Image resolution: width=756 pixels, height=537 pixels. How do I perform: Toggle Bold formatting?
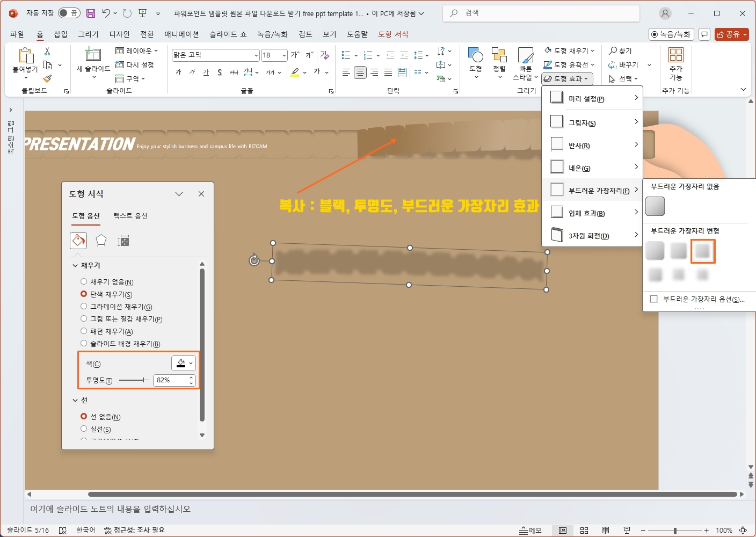(178, 72)
